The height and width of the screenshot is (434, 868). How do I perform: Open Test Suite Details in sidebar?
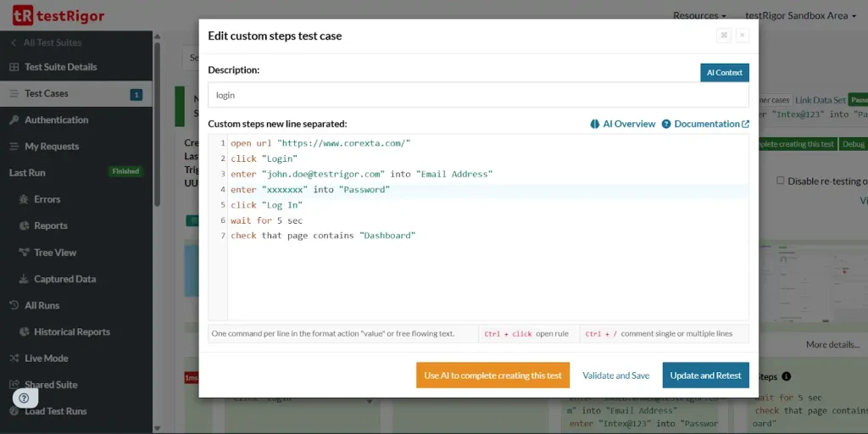[60, 67]
